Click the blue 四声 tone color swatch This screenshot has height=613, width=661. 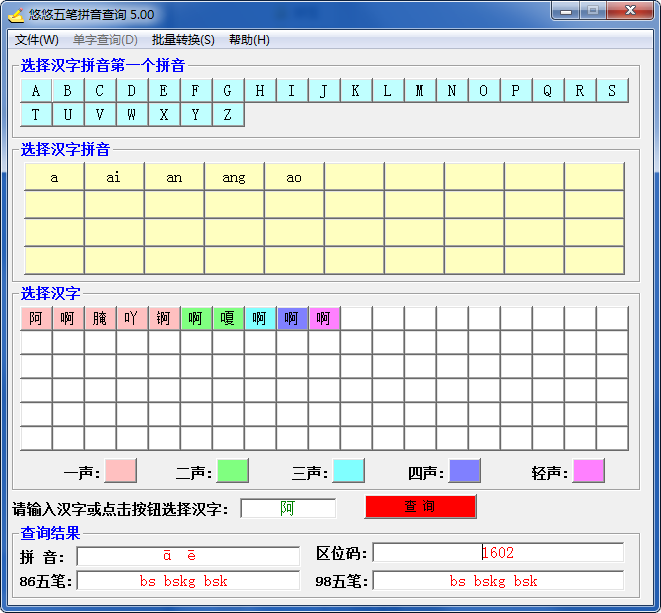(464, 471)
